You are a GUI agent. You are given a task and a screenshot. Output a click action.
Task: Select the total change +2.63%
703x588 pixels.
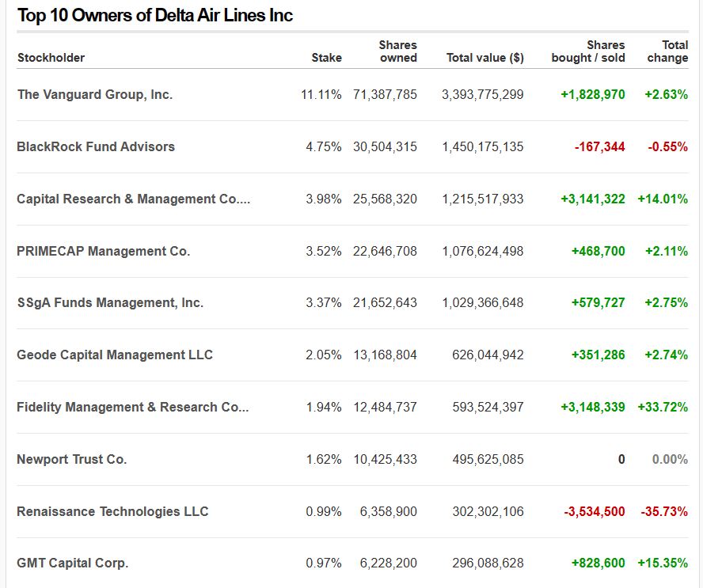tap(667, 94)
